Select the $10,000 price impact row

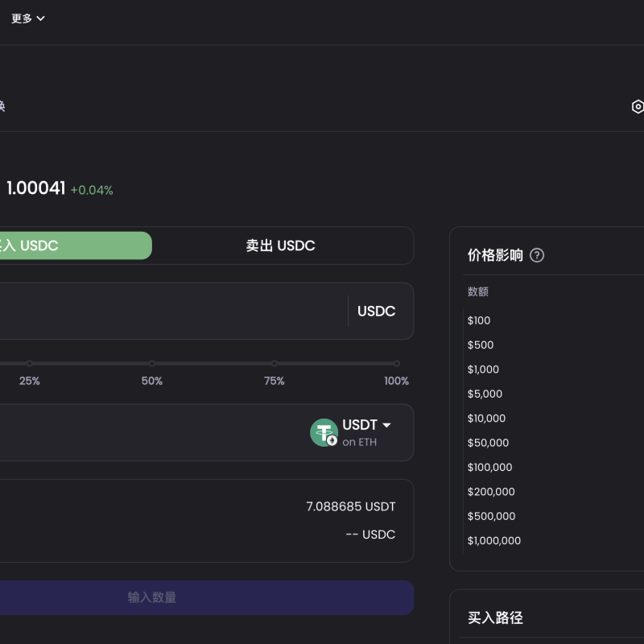coord(486,419)
